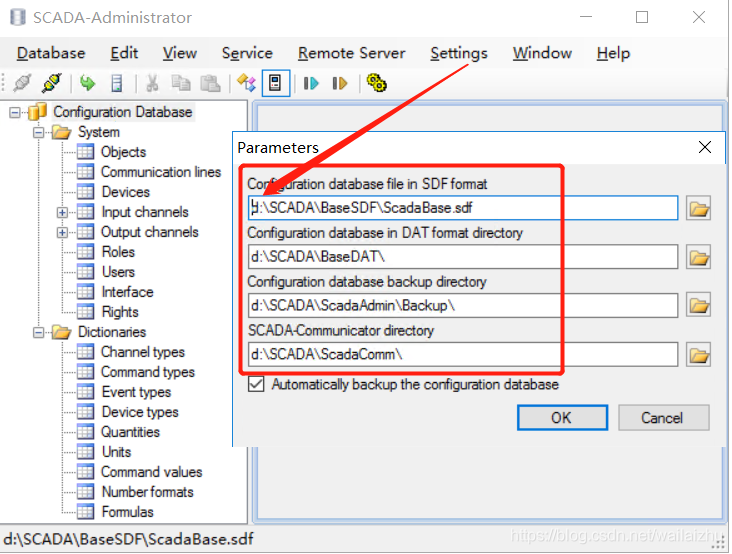Select Command types in the tree
The image size is (732, 554).
[148, 372]
